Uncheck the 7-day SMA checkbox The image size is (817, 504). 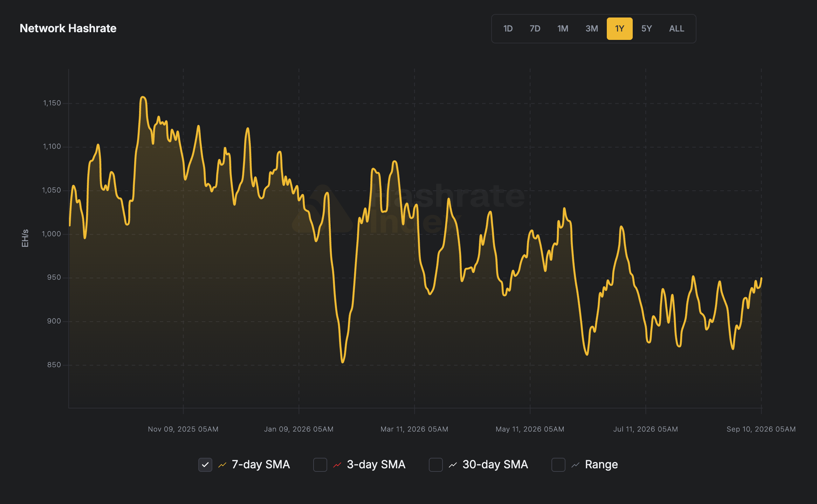coord(205,465)
